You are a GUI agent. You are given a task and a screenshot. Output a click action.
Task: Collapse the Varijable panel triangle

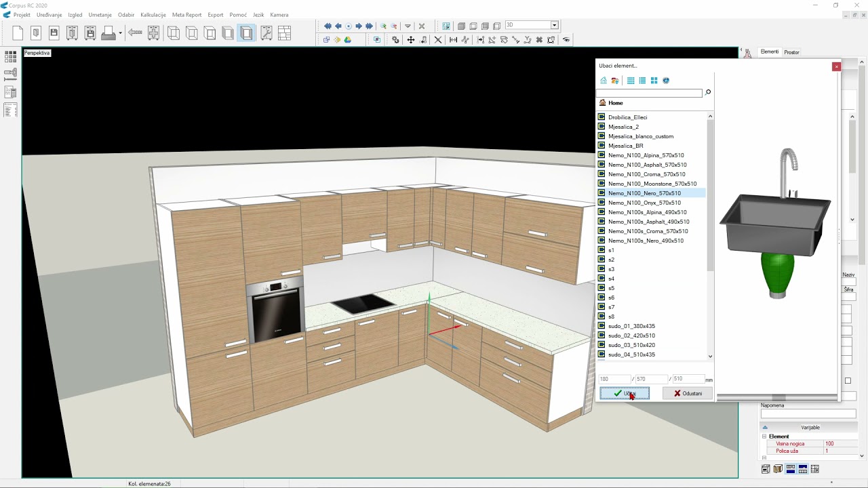765,427
